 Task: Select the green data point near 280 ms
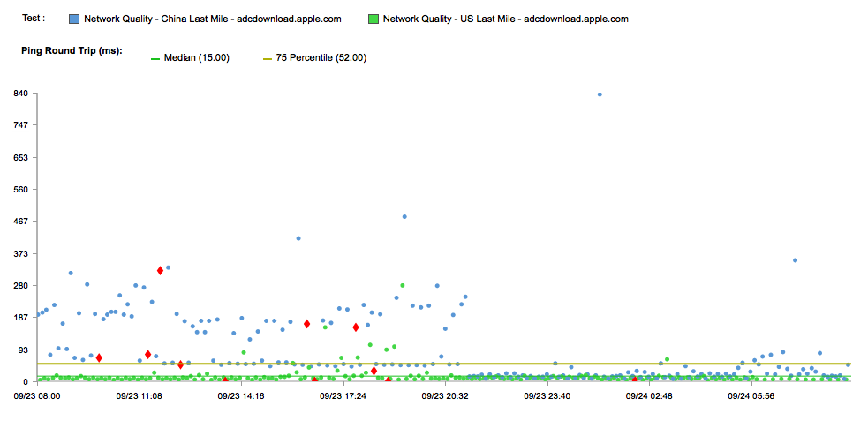[x=403, y=285]
